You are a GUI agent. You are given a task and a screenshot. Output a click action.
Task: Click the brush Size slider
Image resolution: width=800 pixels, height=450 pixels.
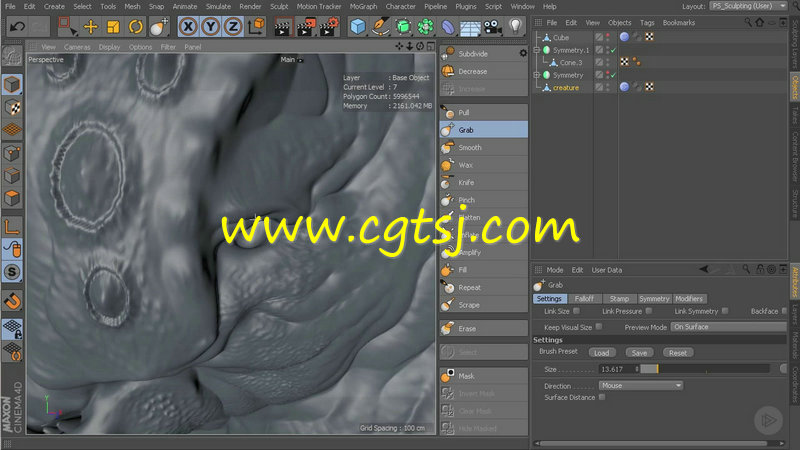(705, 369)
